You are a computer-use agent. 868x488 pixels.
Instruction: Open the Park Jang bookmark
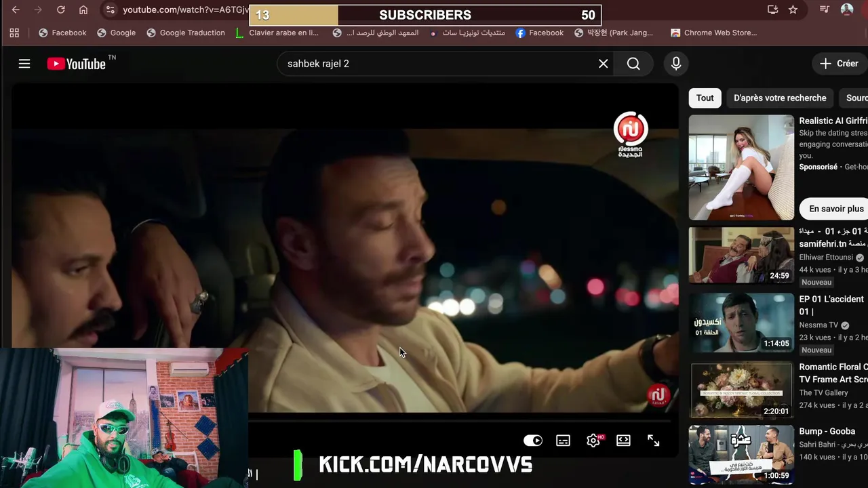[x=614, y=33]
